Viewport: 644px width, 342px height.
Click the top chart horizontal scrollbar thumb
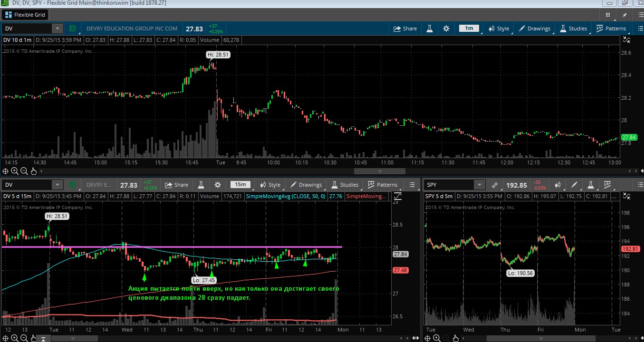pos(379,171)
